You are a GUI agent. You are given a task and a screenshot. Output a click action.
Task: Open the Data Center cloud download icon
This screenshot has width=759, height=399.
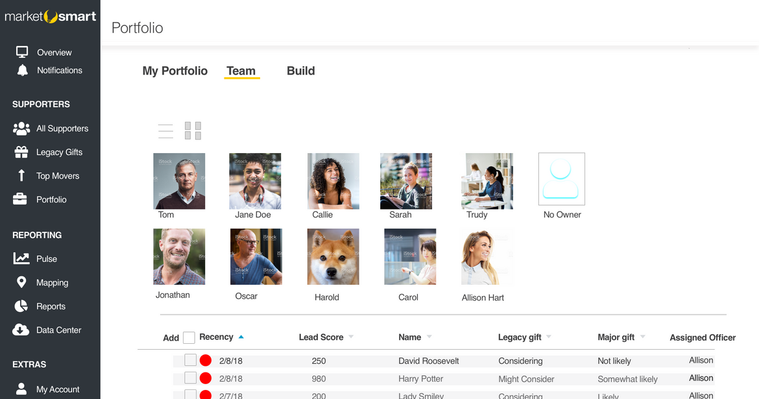pos(21,330)
